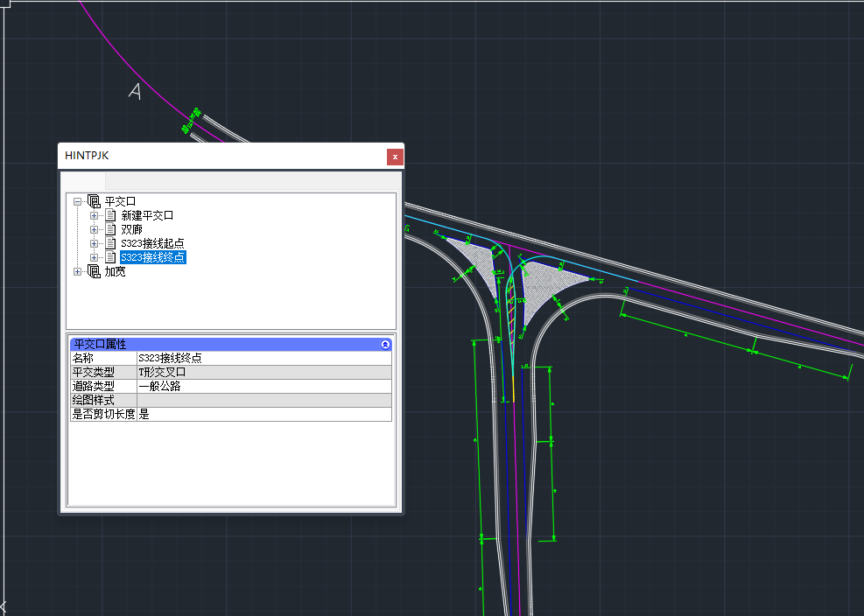
Task: Toggle the 是否剪切长度 value field
Action: (x=263, y=414)
